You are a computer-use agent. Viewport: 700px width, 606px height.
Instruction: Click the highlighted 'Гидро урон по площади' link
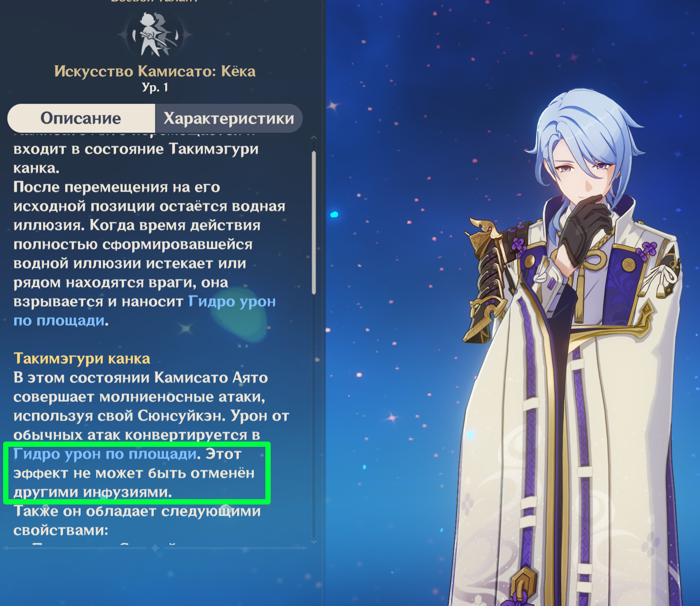coord(105,454)
